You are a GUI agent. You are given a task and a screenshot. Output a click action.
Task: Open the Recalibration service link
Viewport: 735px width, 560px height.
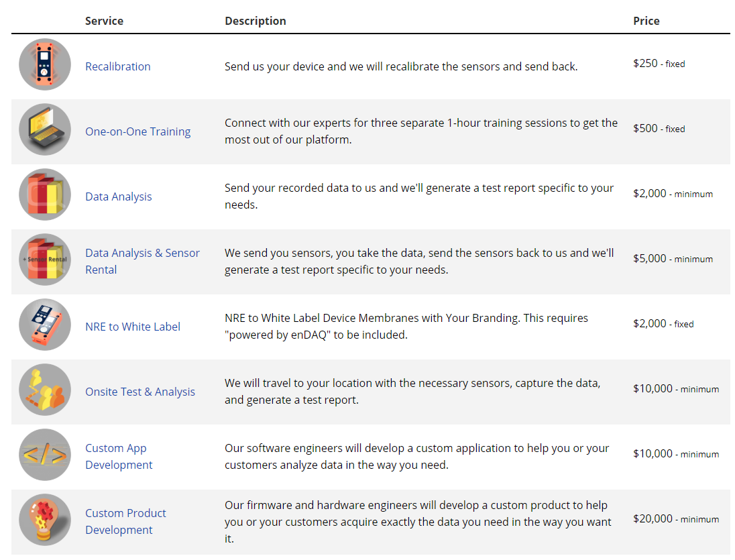click(x=118, y=66)
